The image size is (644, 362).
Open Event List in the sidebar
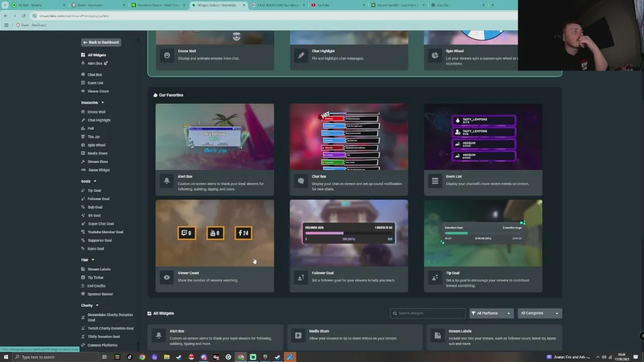click(x=92, y=83)
